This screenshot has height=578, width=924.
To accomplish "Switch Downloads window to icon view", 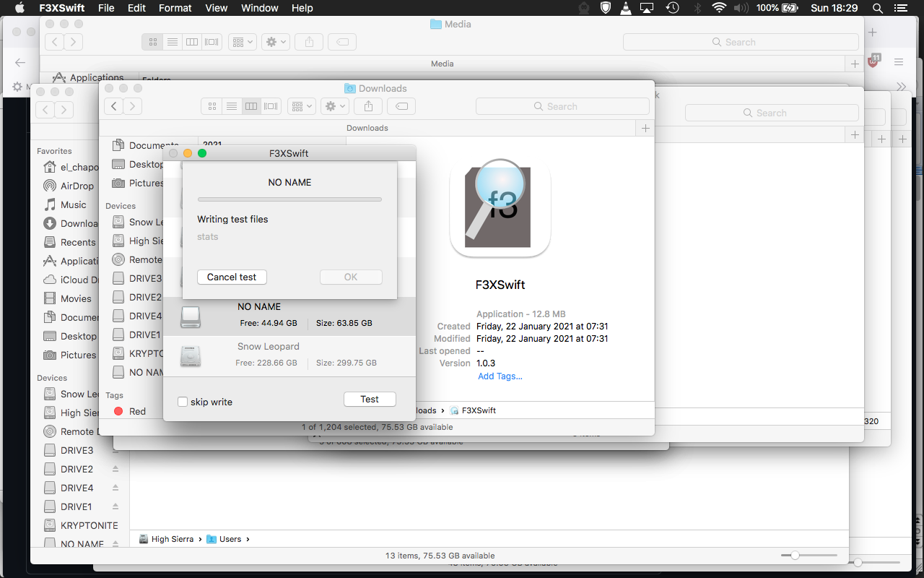I will (212, 106).
